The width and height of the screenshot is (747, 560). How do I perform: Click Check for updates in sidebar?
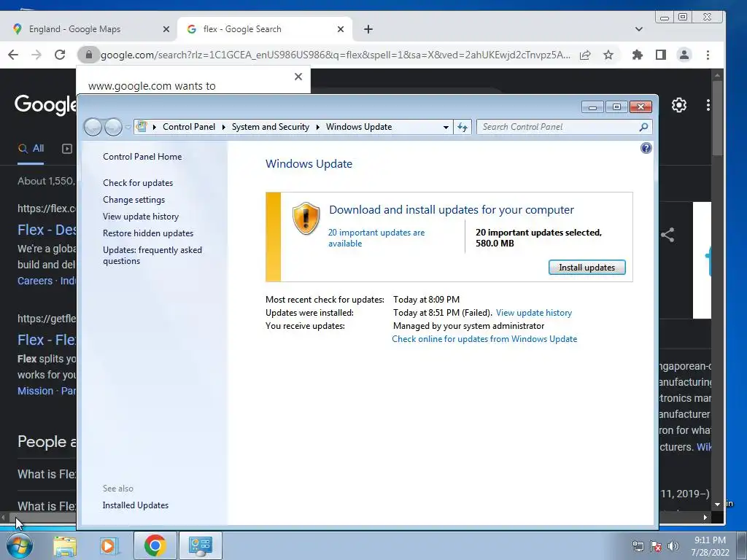[138, 183]
